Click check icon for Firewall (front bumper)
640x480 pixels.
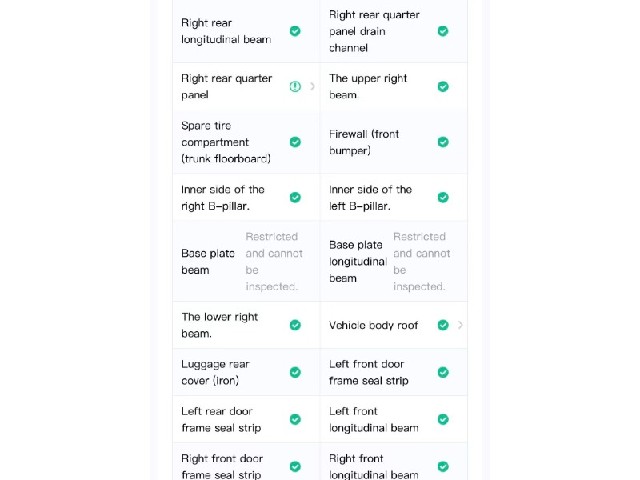[x=443, y=142]
